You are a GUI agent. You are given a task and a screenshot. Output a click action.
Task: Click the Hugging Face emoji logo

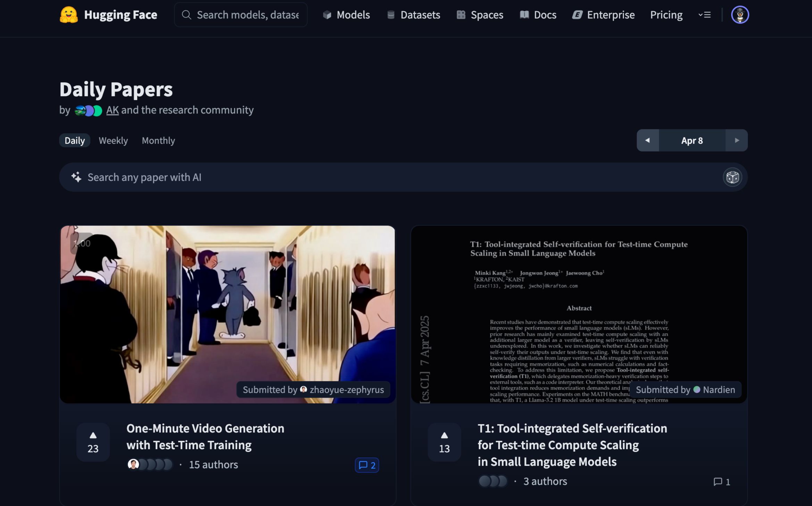pos(69,15)
